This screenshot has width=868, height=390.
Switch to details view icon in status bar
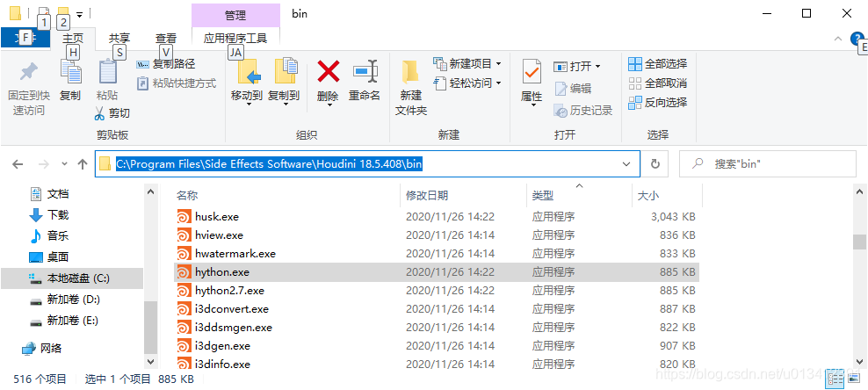[835, 379]
